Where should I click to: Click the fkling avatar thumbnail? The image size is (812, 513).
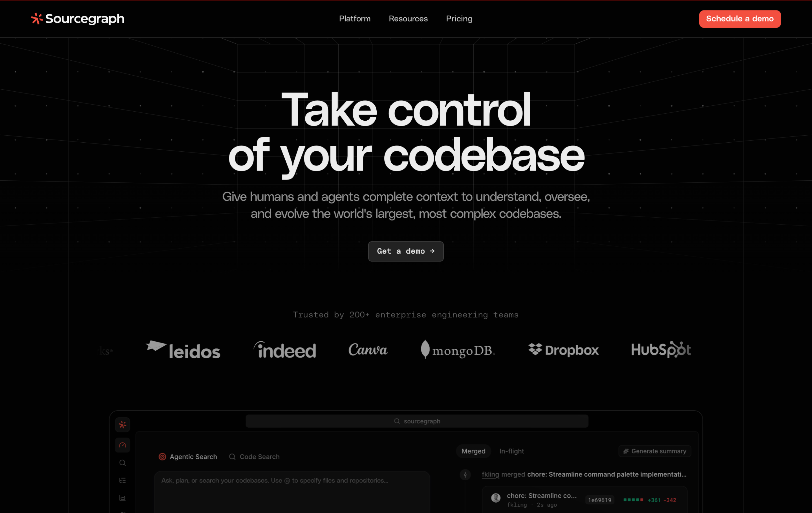[495, 497]
